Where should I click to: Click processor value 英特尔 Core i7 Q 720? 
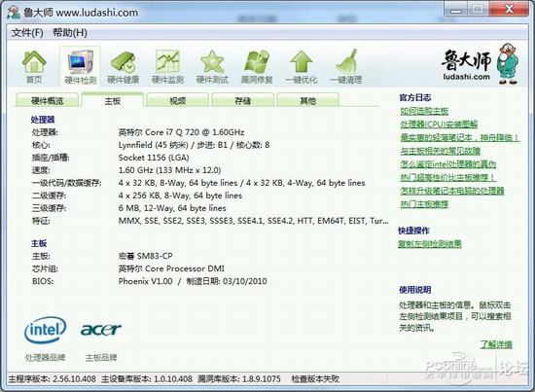tap(181, 132)
